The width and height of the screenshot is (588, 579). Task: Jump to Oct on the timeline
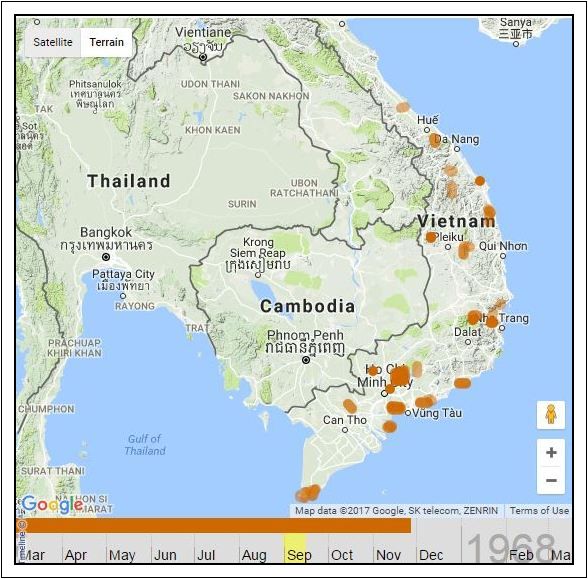tap(342, 555)
